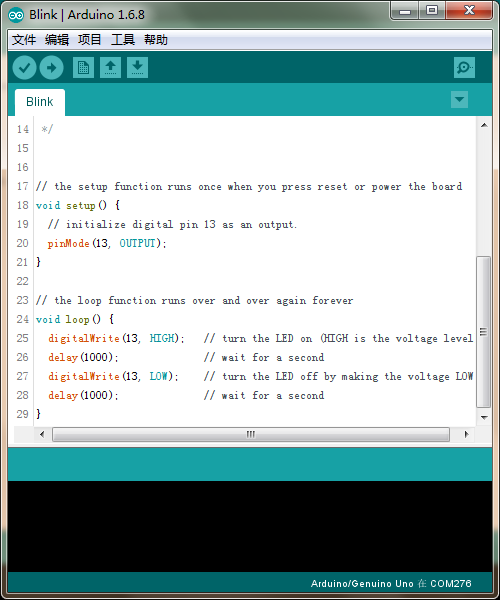Click the vertical scrollbar down arrow
500x600 pixels.
click(484, 417)
